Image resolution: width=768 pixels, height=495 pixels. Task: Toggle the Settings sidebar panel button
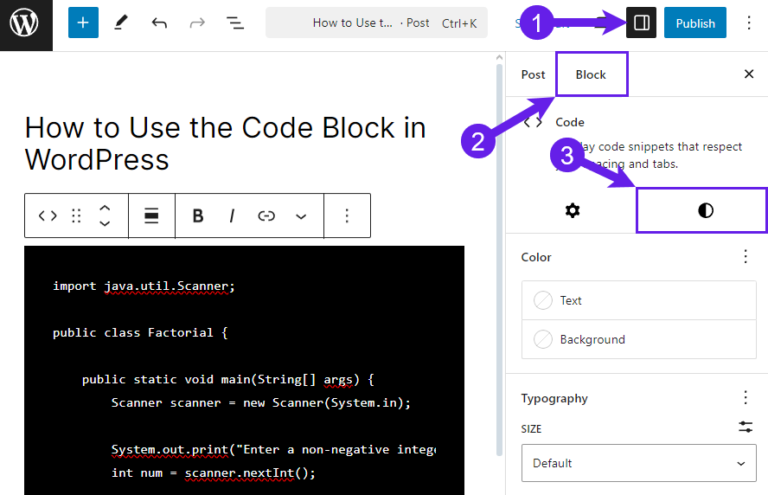[641, 23]
